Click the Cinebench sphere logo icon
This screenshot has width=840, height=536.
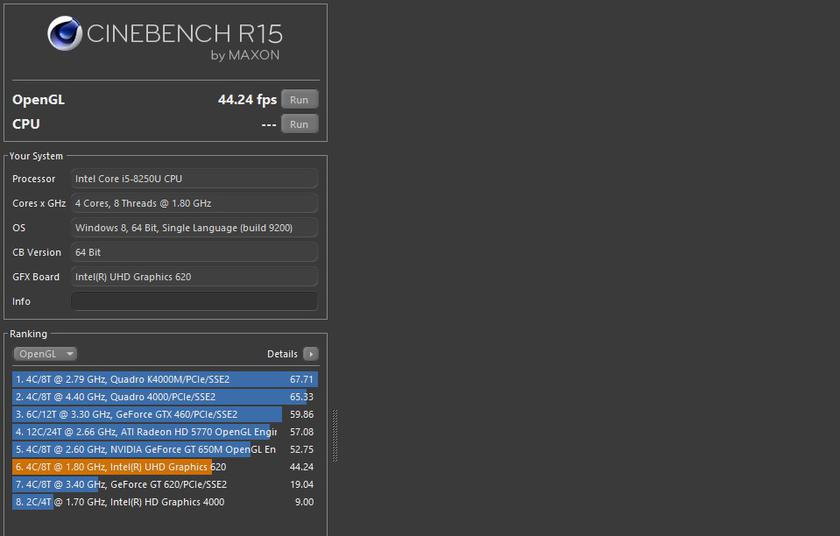coord(65,35)
